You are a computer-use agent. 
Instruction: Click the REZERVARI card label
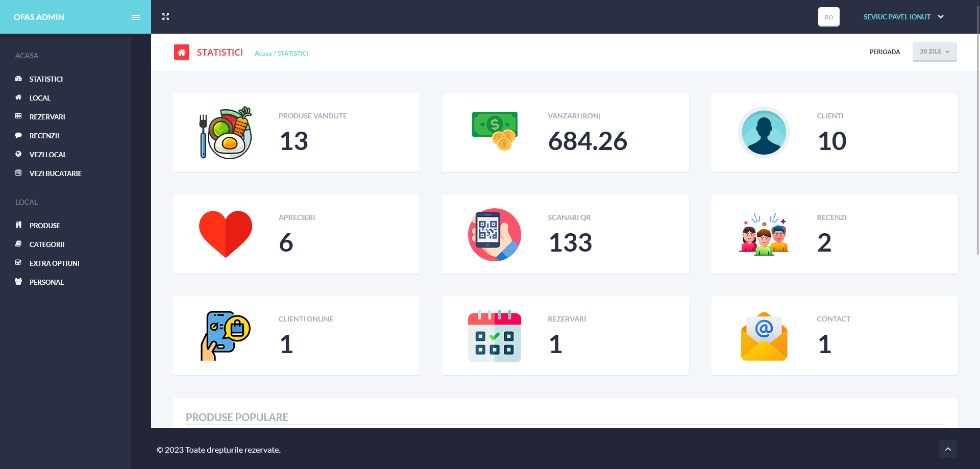567,319
